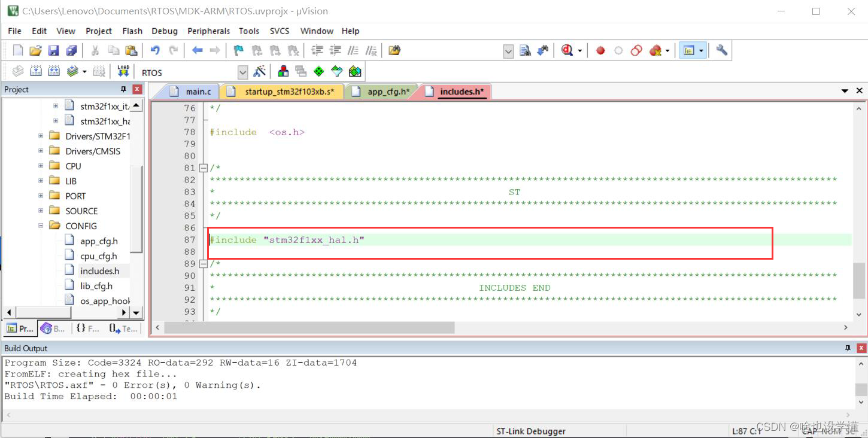
Task: Switch to the main.c editor tab
Action: [190, 92]
